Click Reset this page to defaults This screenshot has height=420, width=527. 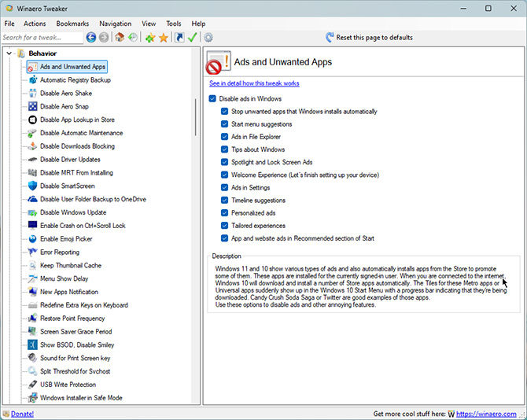point(369,37)
